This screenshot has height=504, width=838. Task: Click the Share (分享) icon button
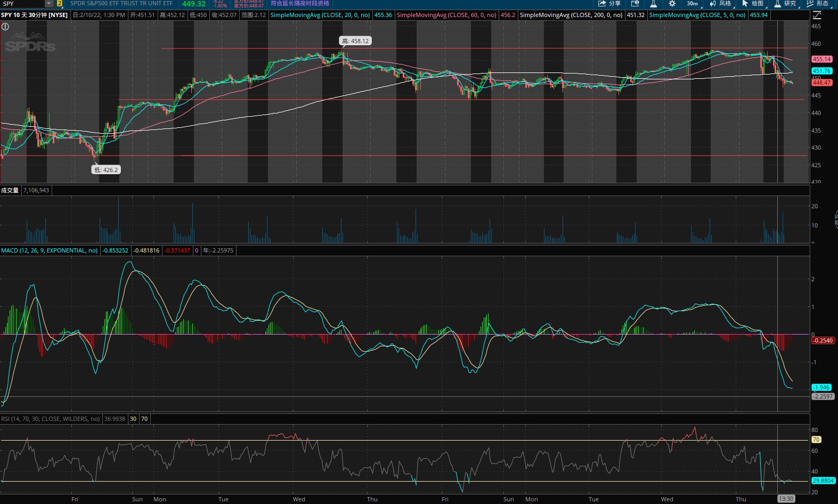point(609,3)
